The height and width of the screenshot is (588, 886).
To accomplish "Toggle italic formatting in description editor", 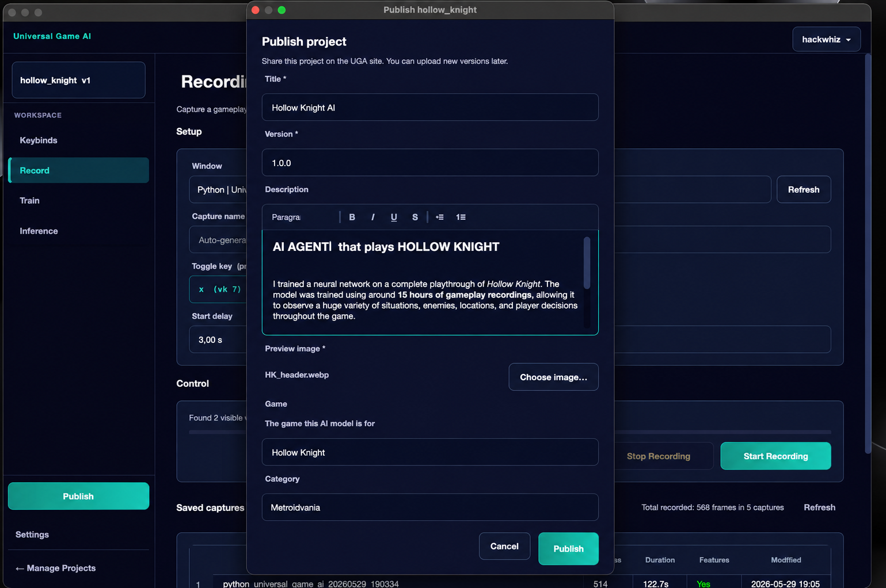I will click(x=372, y=217).
